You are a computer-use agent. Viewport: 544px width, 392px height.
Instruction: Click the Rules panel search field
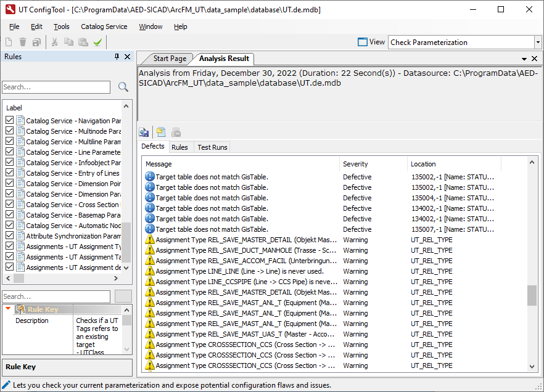coord(56,87)
